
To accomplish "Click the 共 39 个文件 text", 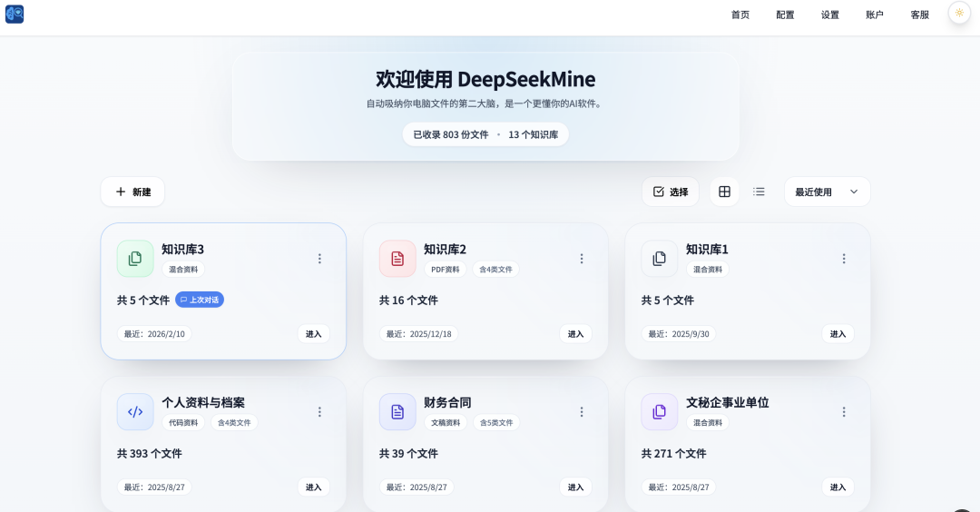I will 408,453.
